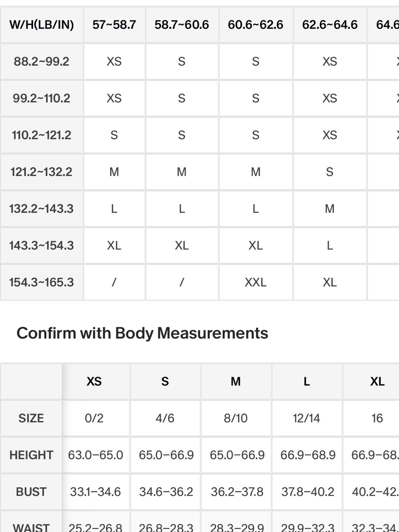Click the 58.7~60.6 height column header
Screen dimensions: 399x532
pyautogui.click(x=182, y=25)
